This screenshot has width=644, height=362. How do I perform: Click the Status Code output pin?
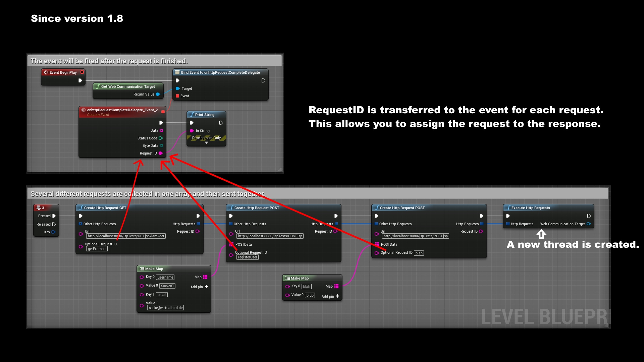point(161,138)
